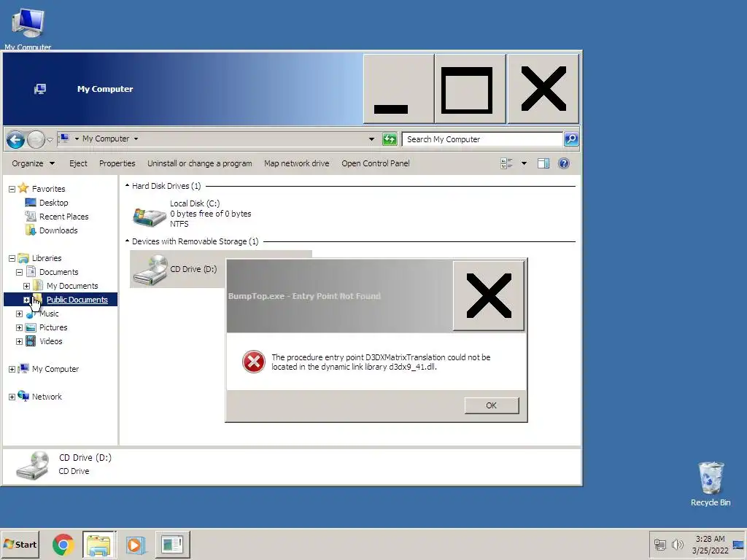
Task: Open the Organize menu
Action: 33,163
